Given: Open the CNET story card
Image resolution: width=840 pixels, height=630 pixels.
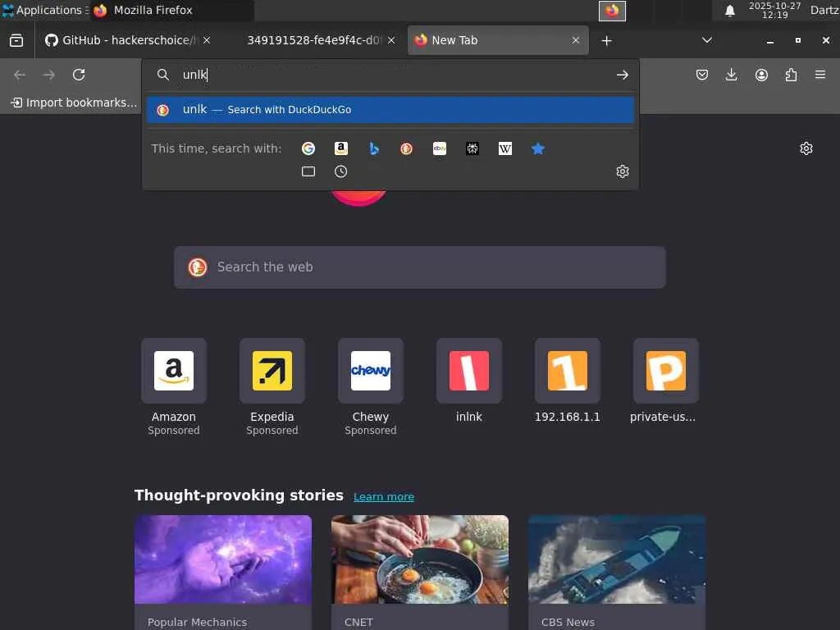Looking at the screenshot, I should pyautogui.click(x=420, y=572).
